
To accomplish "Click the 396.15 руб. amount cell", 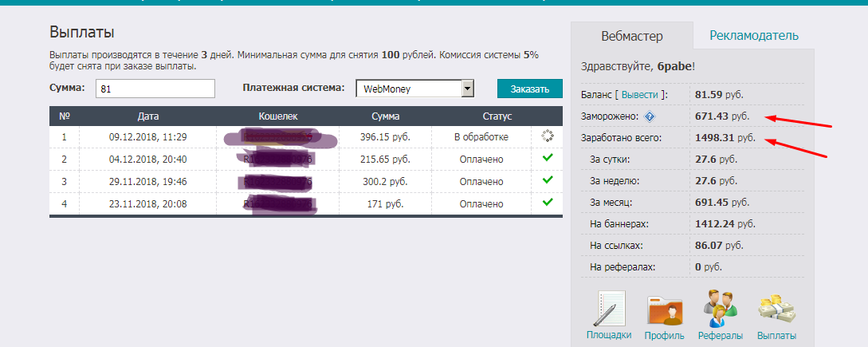I will [x=385, y=137].
